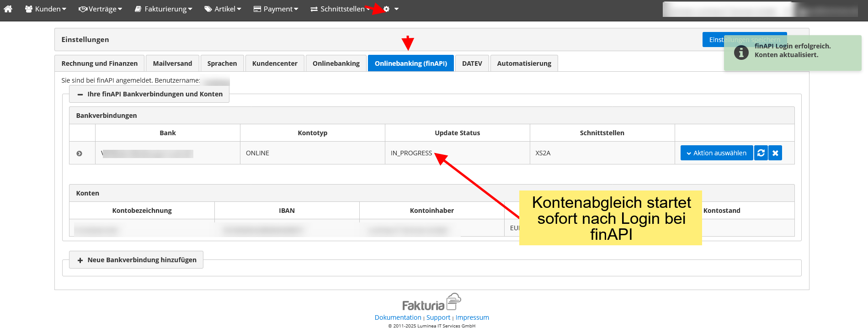The image size is (868, 333).
Task: Click the Update Status column header
Action: pos(458,133)
